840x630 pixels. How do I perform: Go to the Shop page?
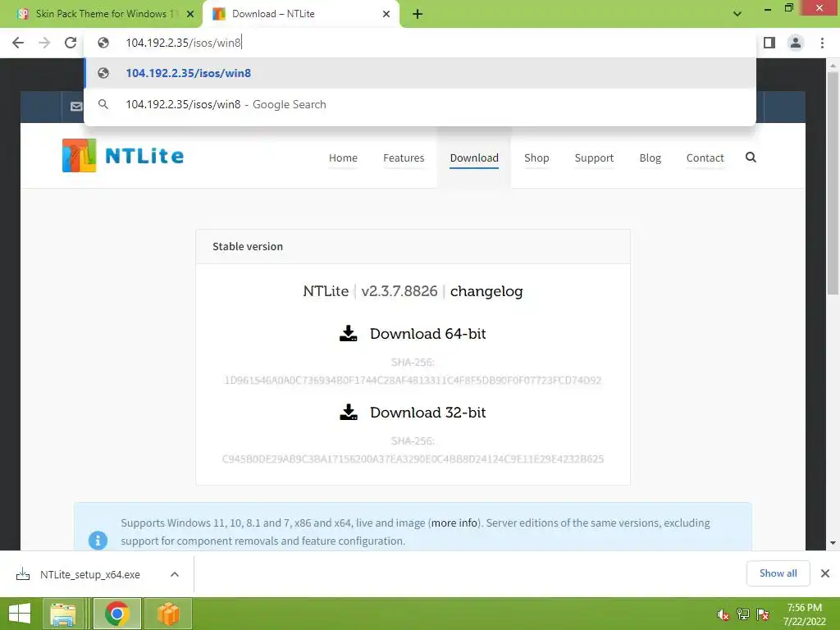[x=536, y=158]
